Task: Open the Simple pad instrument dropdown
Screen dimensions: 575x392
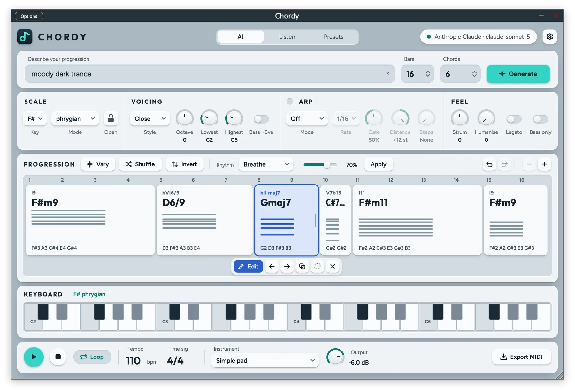Action: tap(265, 360)
